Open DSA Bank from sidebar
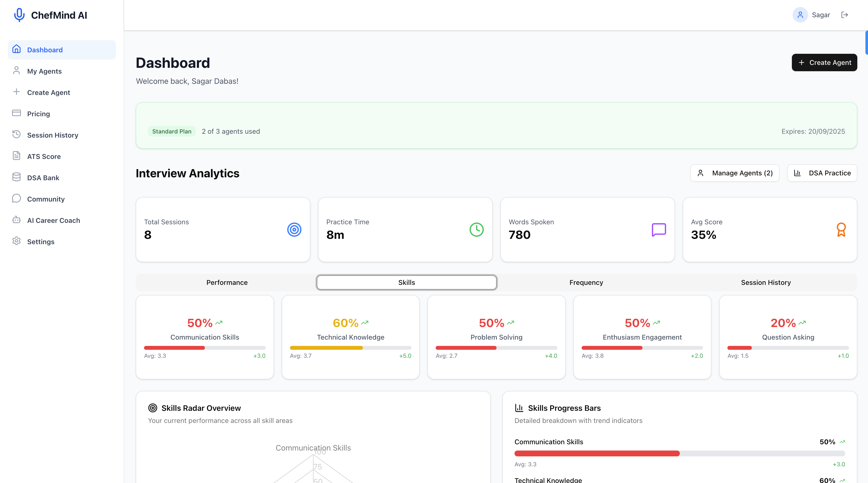Screen dimensions: 868x483 (x=62, y=178)
